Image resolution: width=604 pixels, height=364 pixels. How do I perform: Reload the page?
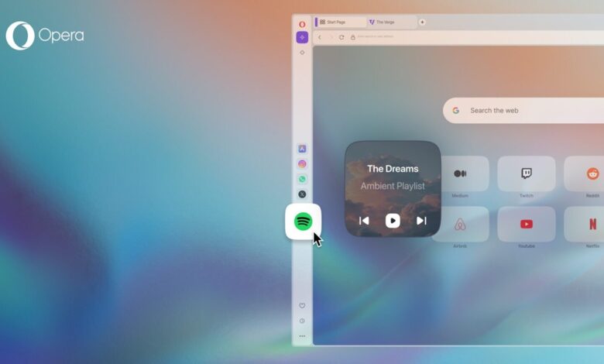(x=341, y=37)
